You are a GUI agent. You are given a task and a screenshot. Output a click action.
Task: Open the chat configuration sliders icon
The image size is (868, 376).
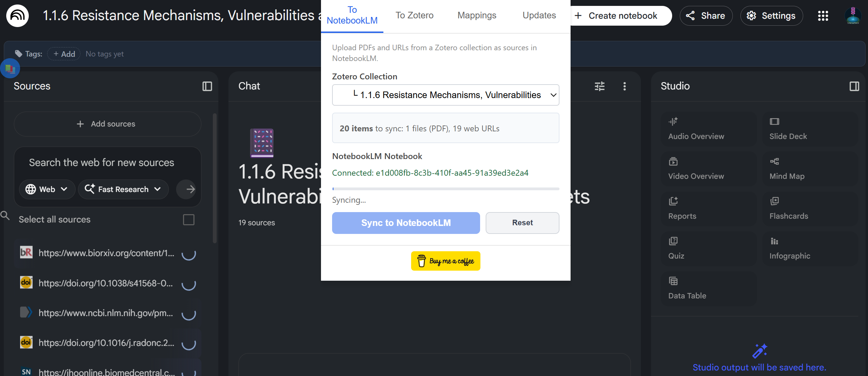coord(599,86)
